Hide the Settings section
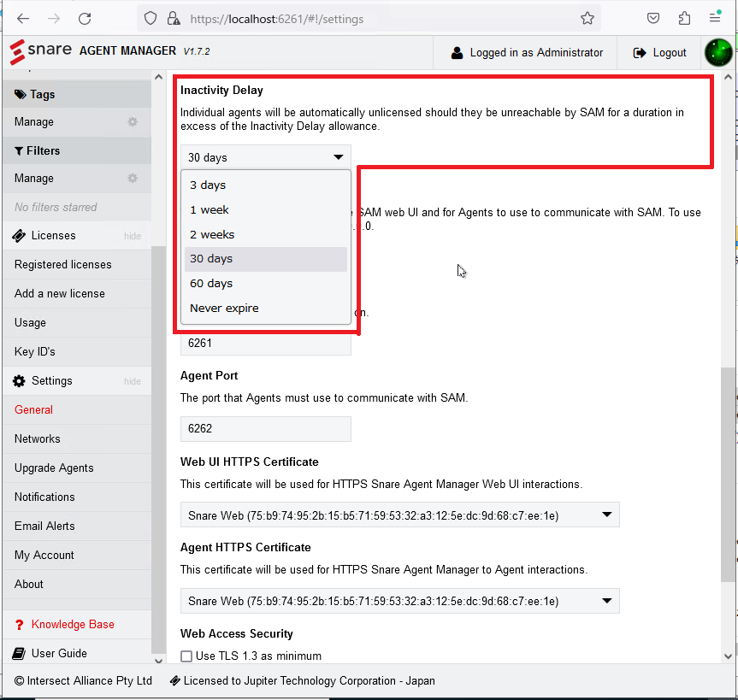This screenshot has width=738, height=700. (x=133, y=381)
